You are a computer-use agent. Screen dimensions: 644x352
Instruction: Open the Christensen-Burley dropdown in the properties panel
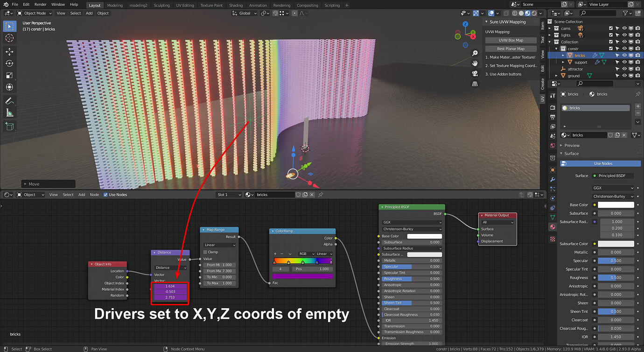612,197
